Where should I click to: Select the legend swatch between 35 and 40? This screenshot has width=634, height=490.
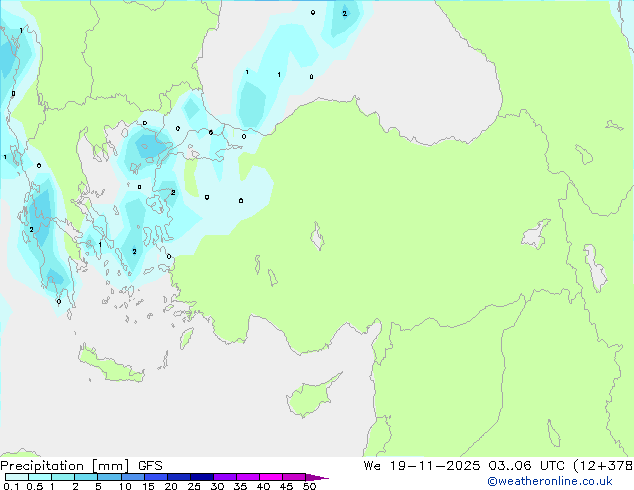[x=247, y=477]
